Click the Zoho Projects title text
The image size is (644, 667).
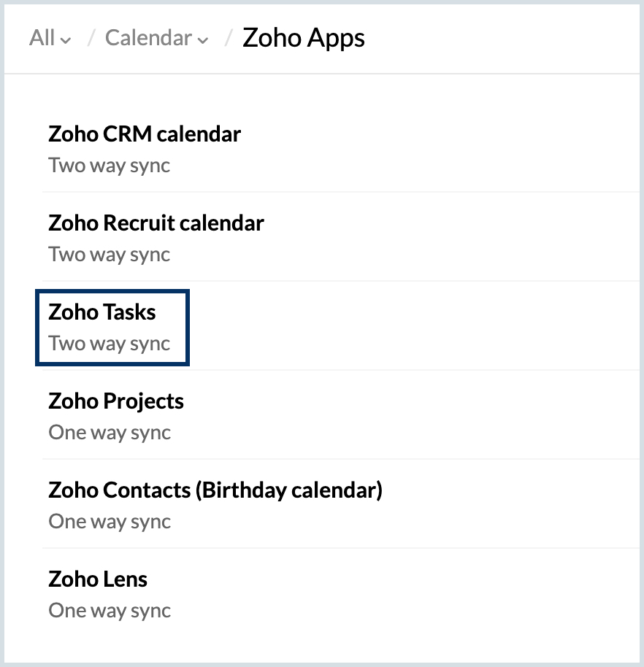pos(115,401)
